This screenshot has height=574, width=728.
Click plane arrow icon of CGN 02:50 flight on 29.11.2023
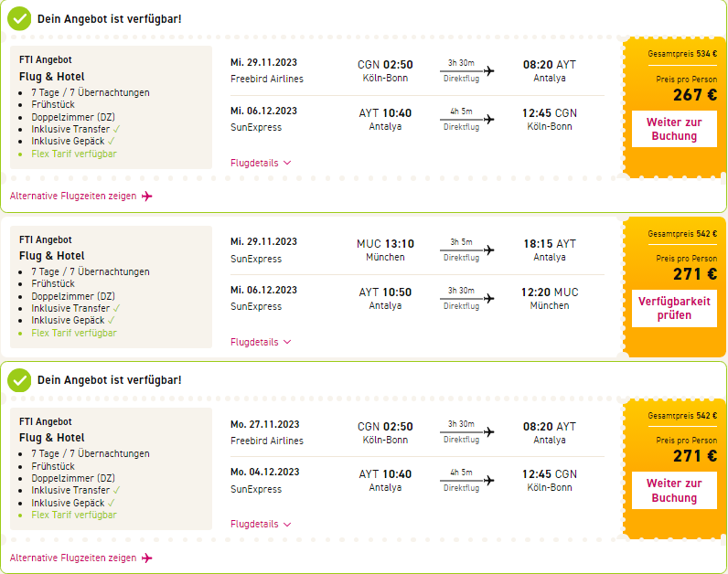tap(488, 70)
